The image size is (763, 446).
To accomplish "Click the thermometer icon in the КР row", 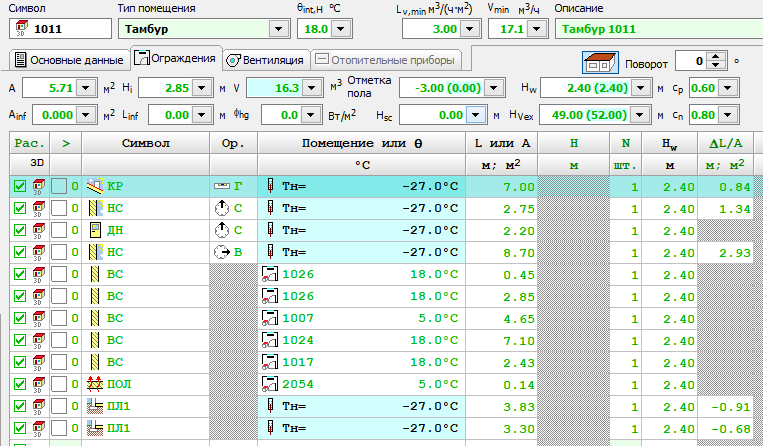I will [x=271, y=186].
